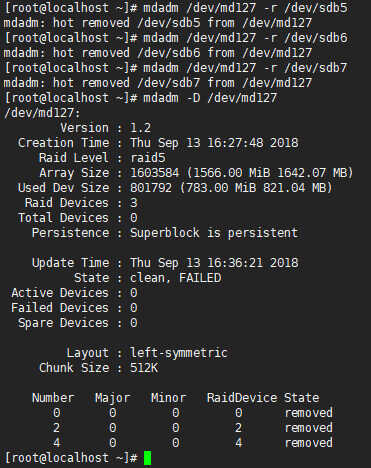Click 'Superblock is persistent' text

(214, 233)
